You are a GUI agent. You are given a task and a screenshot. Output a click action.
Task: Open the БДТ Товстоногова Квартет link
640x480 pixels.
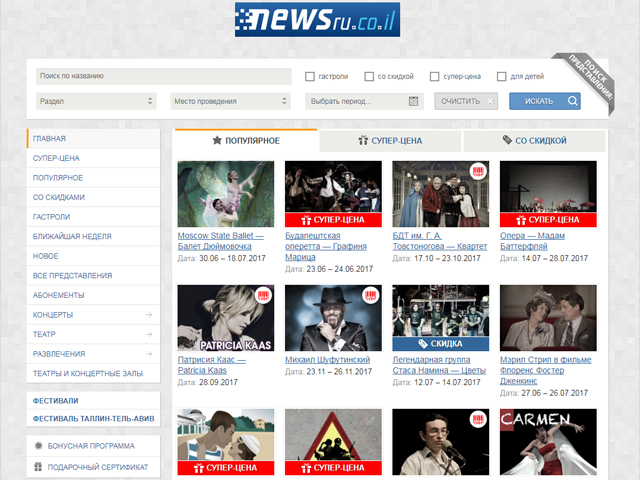440,241
